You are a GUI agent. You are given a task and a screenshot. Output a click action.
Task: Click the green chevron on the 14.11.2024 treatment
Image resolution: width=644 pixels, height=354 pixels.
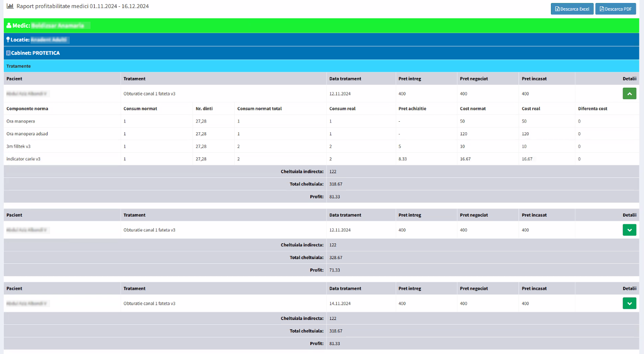tap(629, 303)
